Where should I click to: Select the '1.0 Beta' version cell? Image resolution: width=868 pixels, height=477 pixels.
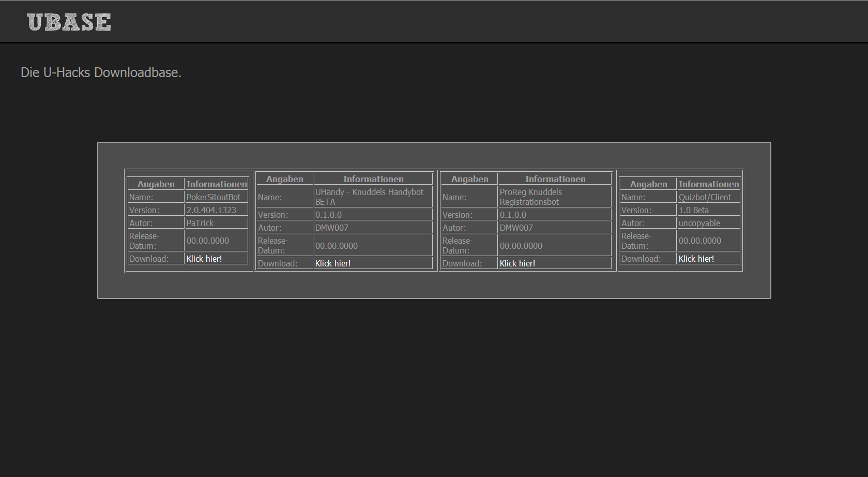pyautogui.click(x=708, y=210)
